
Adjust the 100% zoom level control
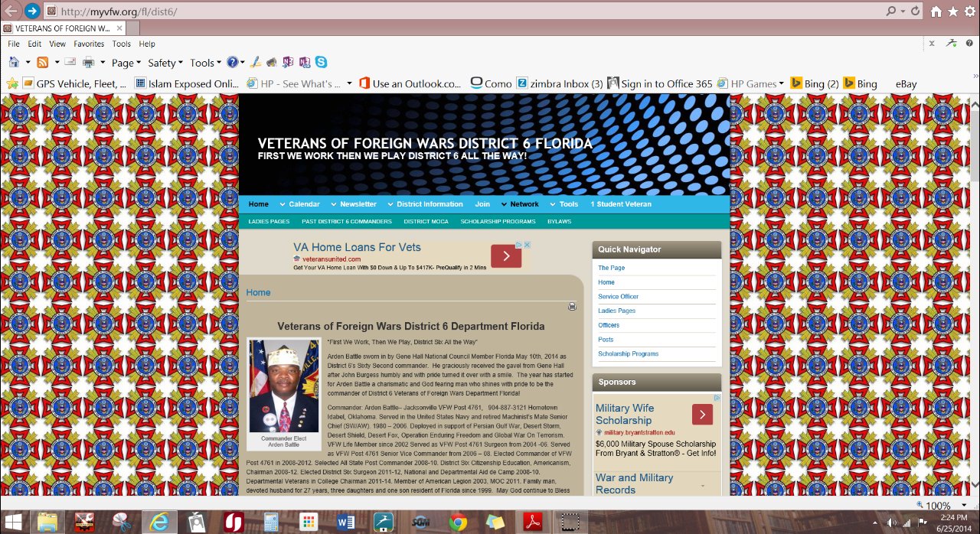(x=940, y=506)
